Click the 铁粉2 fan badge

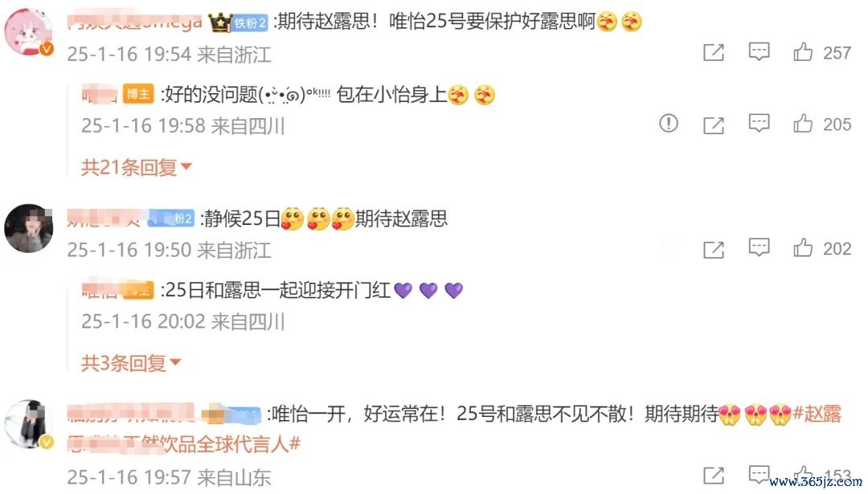[249, 22]
